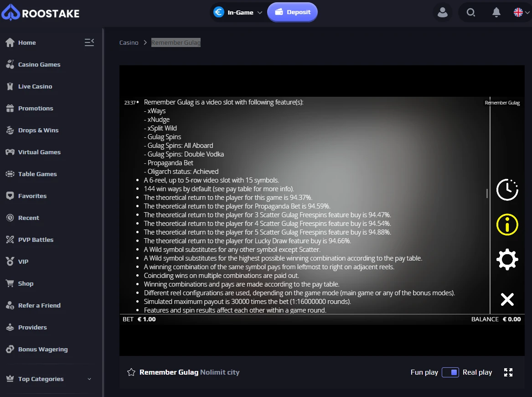The image size is (532, 397).
Task: Open Providers page
Action: (32, 327)
